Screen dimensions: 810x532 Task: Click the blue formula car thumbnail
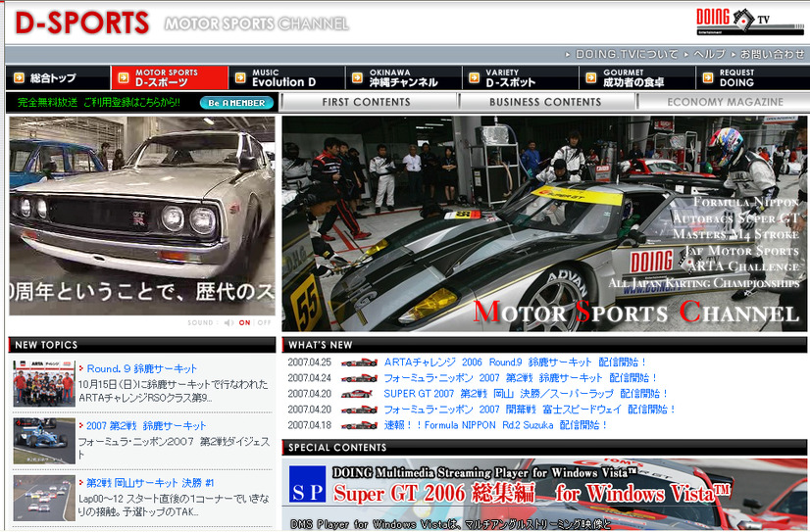pos(44,441)
